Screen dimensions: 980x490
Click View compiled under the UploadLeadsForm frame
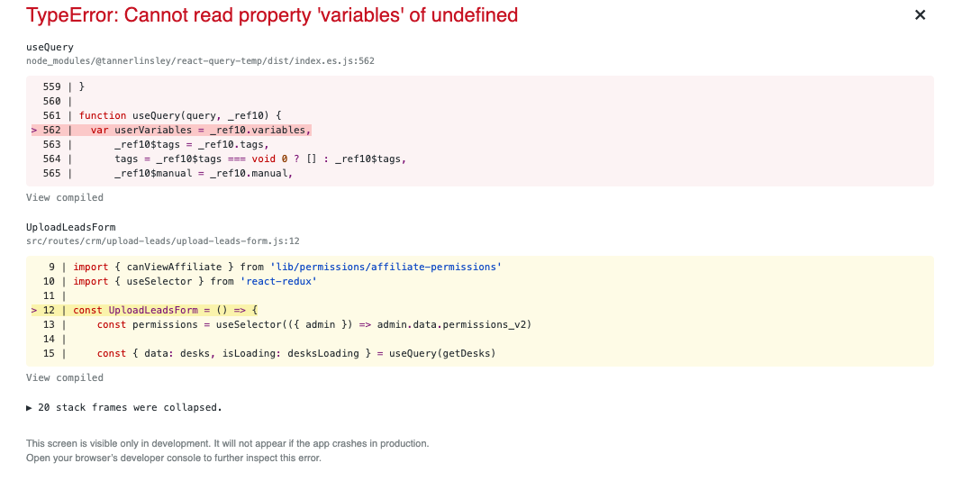click(64, 377)
